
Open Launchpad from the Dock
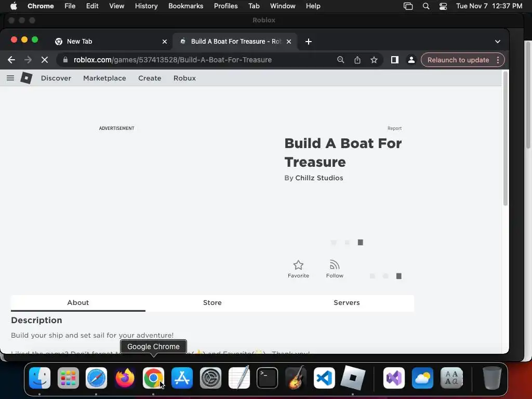point(68,378)
